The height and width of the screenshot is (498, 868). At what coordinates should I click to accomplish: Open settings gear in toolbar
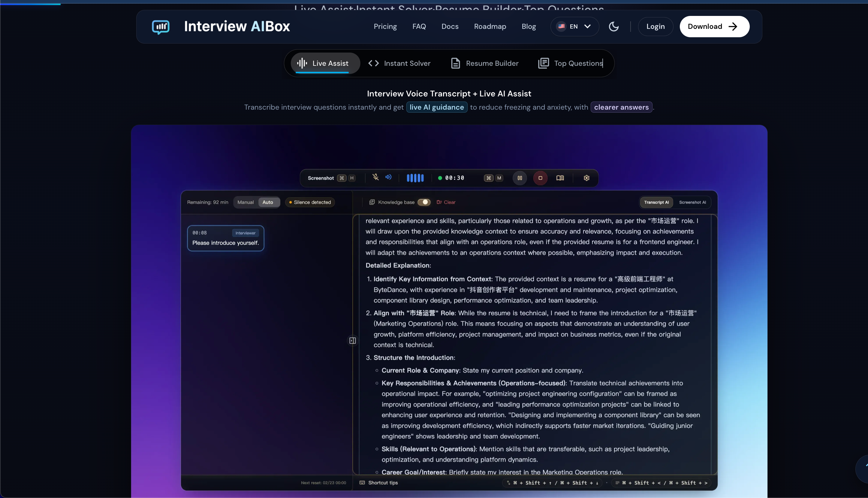point(586,178)
